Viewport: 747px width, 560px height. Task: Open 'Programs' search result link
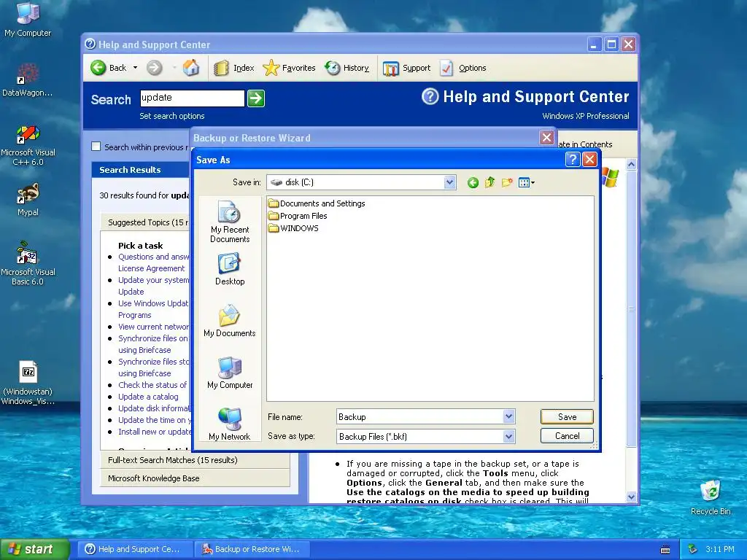[134, 315]
